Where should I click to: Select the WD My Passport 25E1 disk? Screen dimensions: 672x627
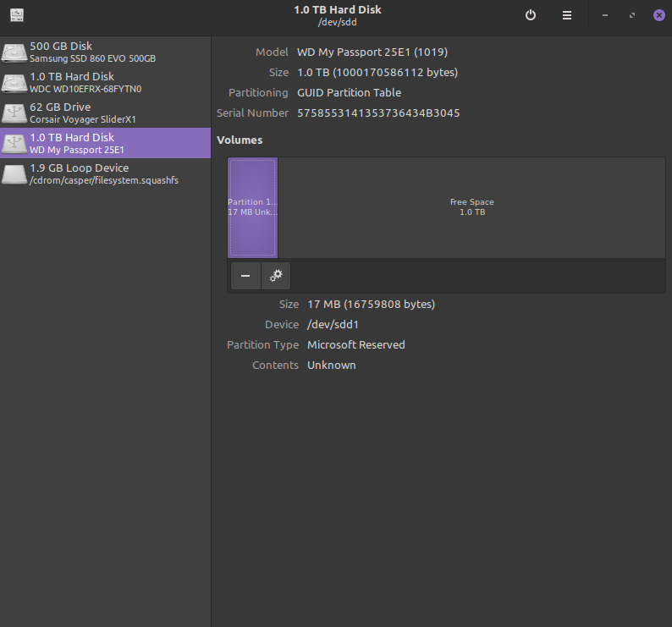[106, 143]
